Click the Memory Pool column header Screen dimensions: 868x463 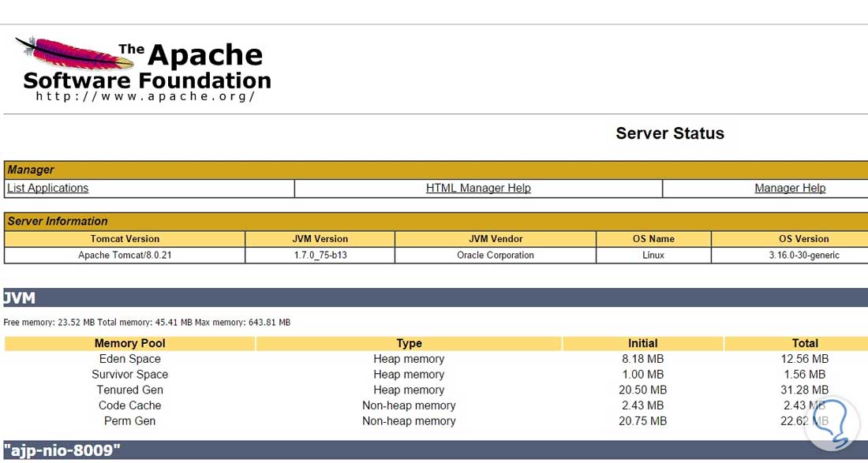click(129, 344)
